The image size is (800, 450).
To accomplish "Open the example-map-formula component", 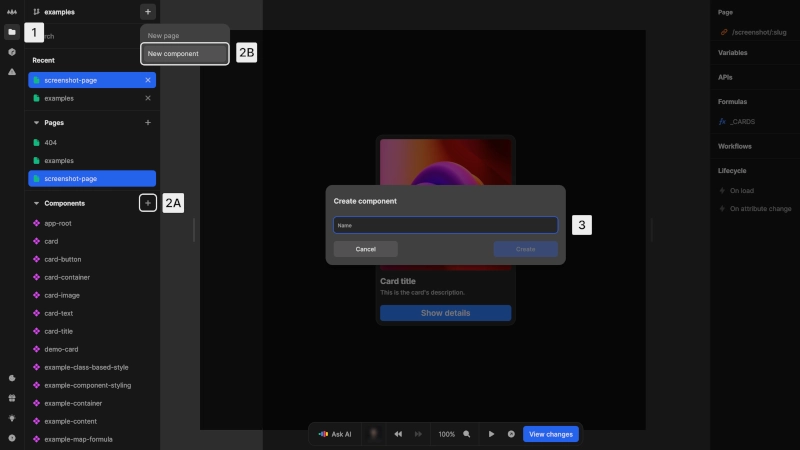I will coord(92,439).
